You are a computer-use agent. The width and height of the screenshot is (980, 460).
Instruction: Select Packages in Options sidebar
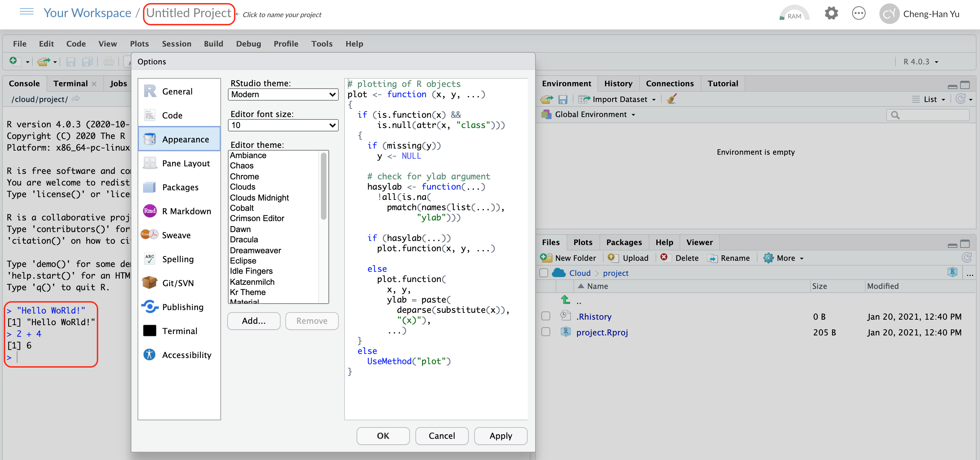[179, 187]
